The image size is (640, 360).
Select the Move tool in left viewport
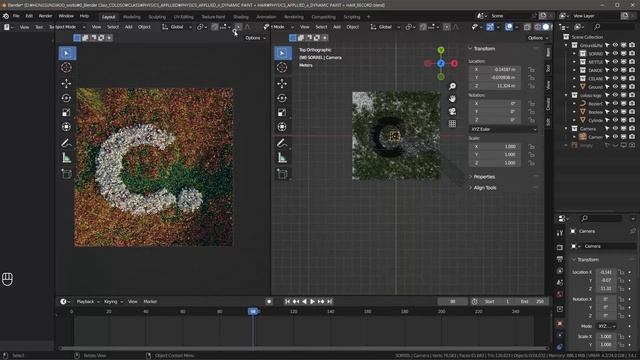point(67,84)
